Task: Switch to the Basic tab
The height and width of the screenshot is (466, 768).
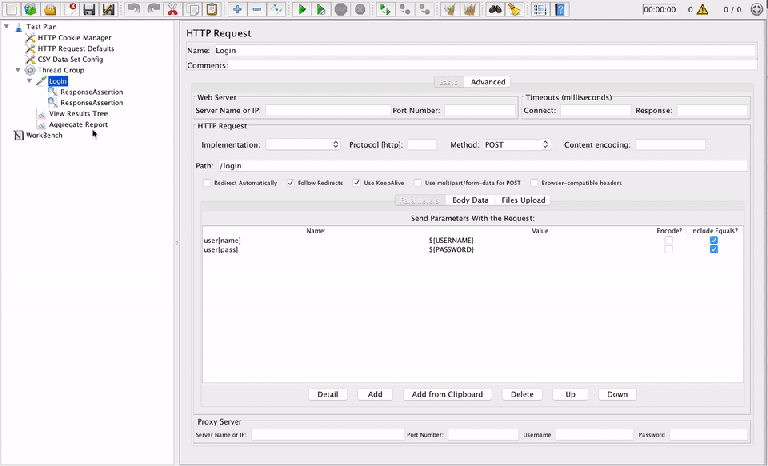Action: click(449, 82)
